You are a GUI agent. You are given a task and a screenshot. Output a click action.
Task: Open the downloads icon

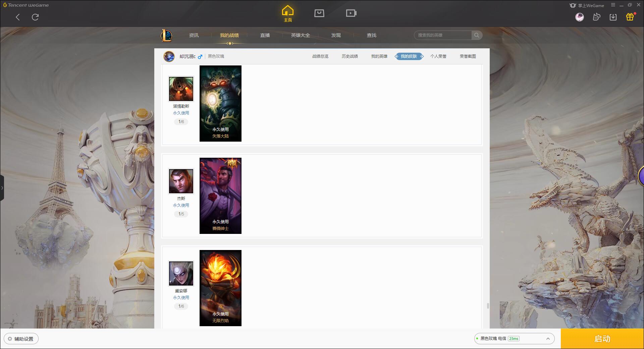613,17
